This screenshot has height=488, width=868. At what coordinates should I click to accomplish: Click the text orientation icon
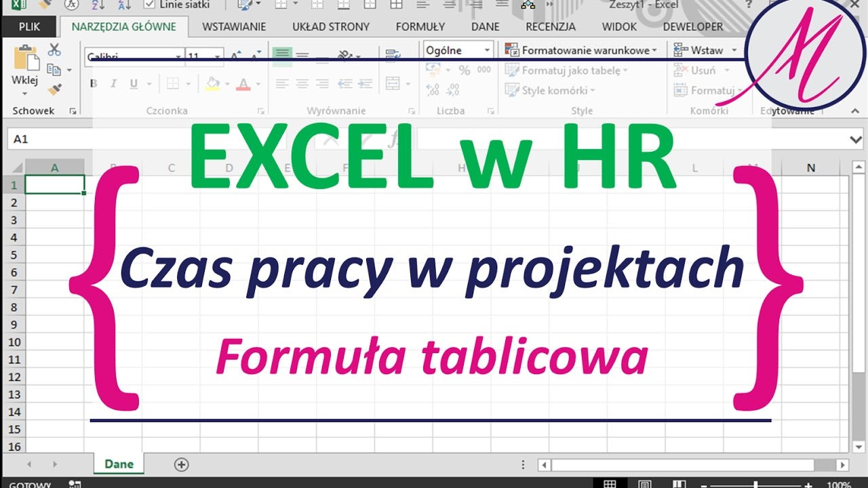[344, 56]
